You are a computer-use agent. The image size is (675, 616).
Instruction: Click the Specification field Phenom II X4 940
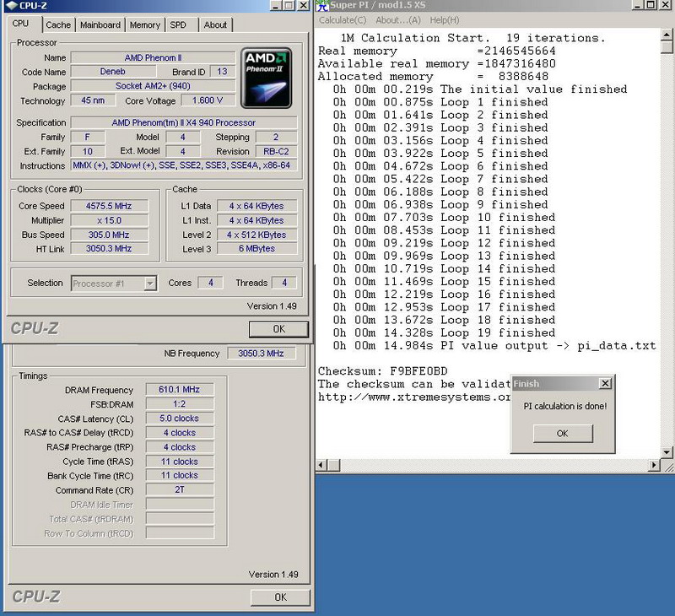184,122
